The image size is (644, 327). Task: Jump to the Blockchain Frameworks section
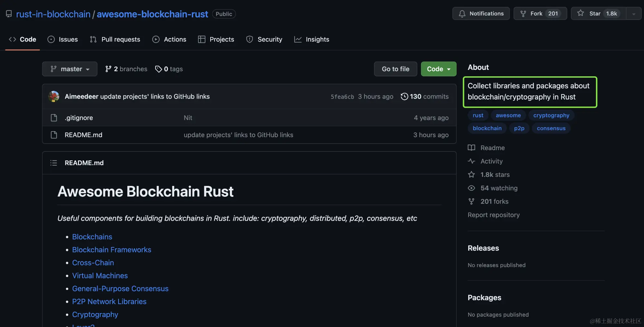(x=112, y=250)
